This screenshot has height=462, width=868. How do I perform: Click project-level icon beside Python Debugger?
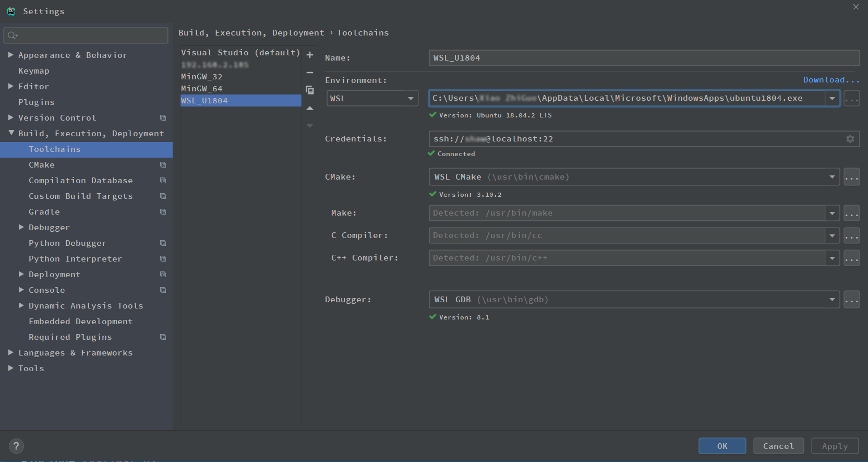[163, 243]
